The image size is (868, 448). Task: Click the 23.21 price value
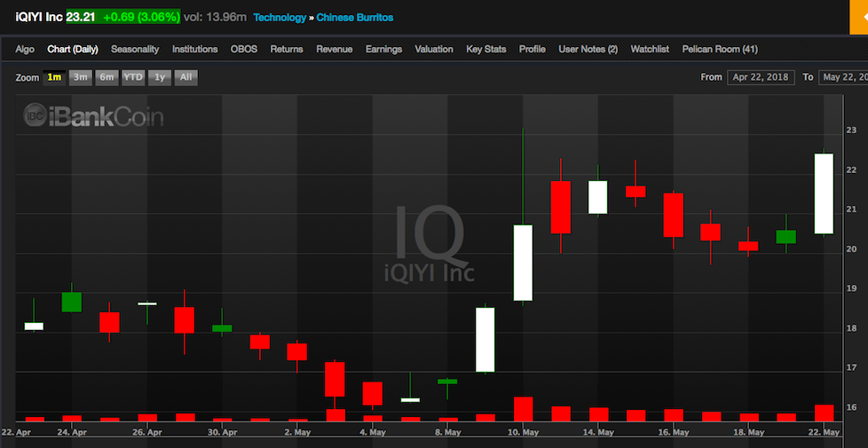pyautogui.click(x=80, y=17)
